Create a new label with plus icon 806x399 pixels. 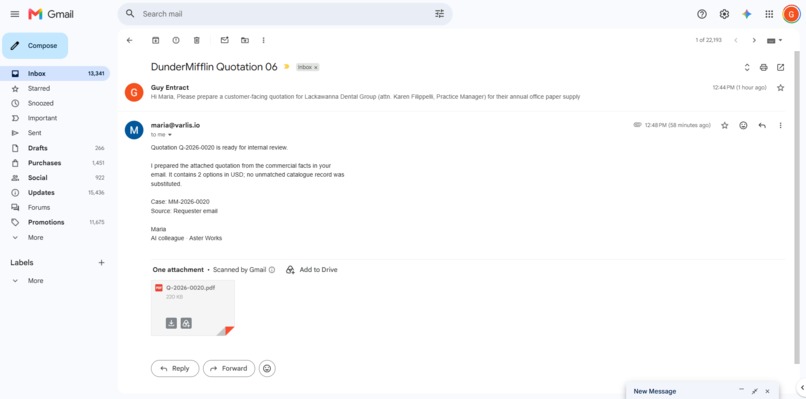[x=101, y=263]
